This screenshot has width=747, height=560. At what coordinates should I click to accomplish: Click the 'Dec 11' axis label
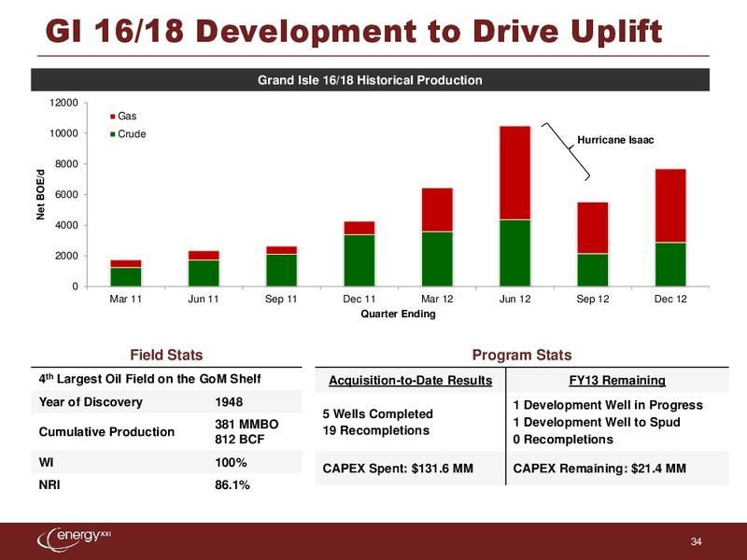(x=359, y=299)
